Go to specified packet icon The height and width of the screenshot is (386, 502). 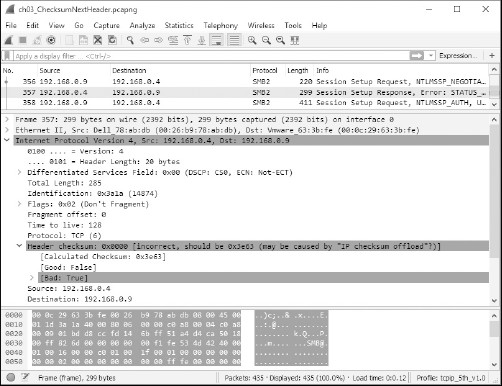[173, 40]
